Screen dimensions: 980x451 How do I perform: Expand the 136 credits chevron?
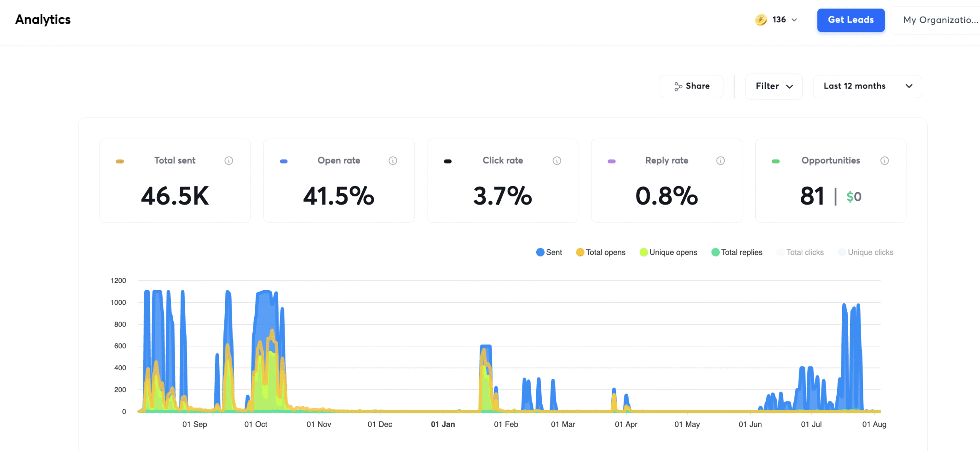coord(794,20)
